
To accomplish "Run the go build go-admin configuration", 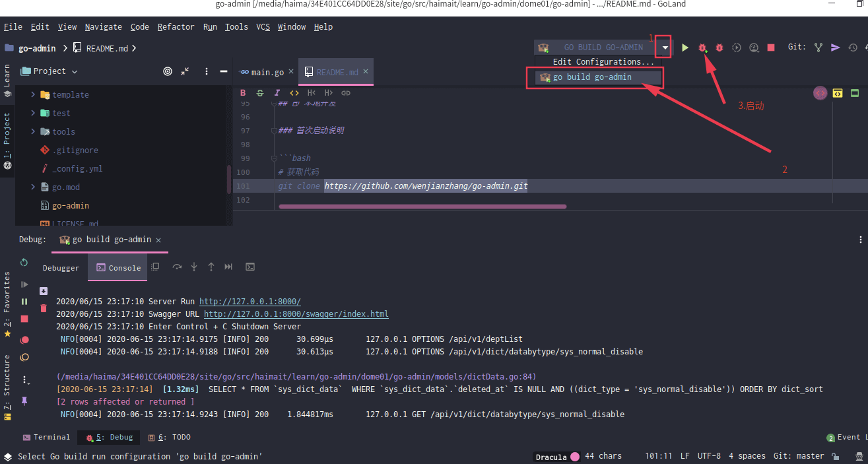I will (x=685, y=48).
